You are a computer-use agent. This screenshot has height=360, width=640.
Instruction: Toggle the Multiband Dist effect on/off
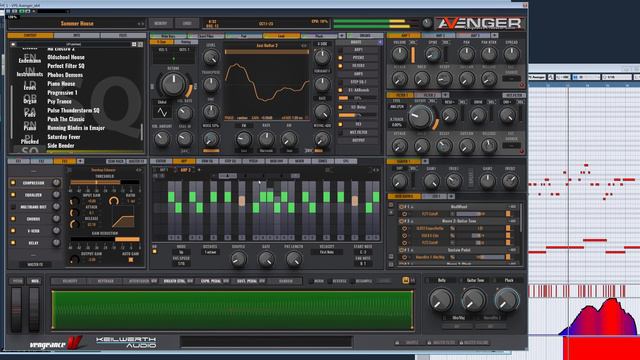[x=13, y=207]
